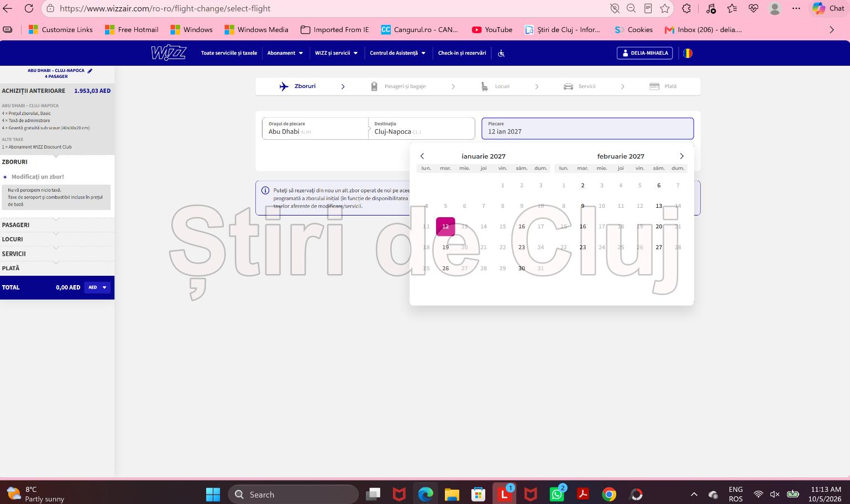Image resolution: width=850 pixels, height=504 pixels.
Task: Click the pencil edit icon beside Abu Dhabi – Cluj-Napoca
Action: click(90, 71)
